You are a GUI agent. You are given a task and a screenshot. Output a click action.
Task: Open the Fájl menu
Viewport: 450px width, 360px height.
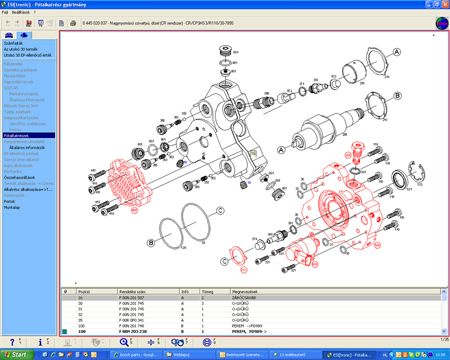5,12
